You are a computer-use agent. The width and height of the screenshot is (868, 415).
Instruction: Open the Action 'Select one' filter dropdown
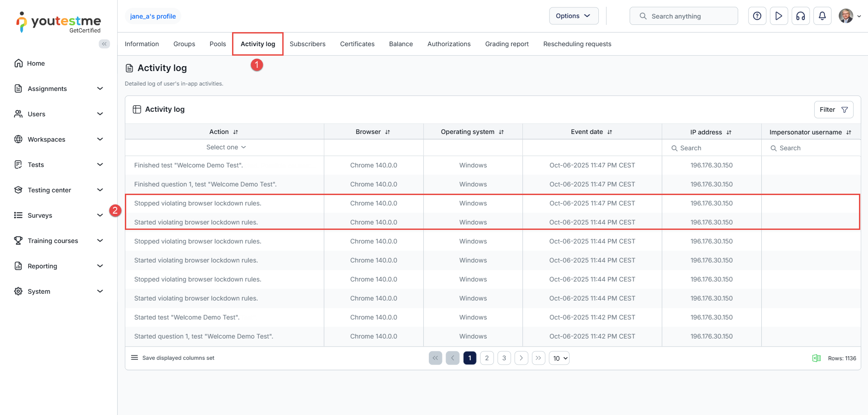[x=226, y=148]
